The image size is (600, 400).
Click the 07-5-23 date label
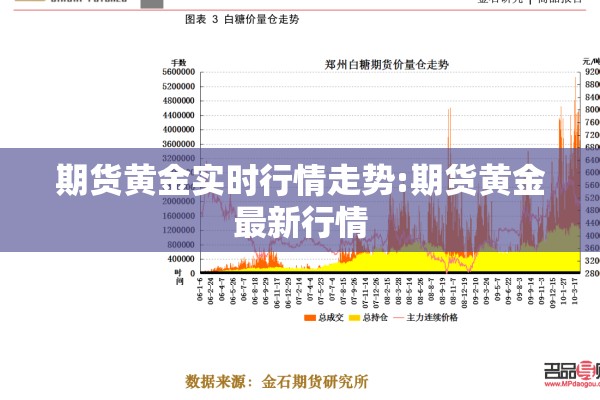pyautogui.click(x=321, y=291)
